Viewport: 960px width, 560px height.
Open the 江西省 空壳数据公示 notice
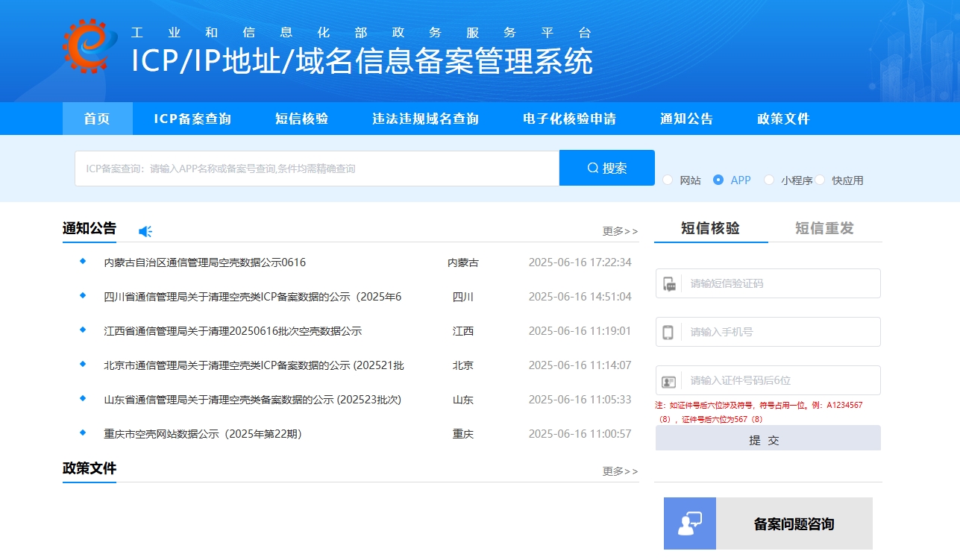coord(233,331)
